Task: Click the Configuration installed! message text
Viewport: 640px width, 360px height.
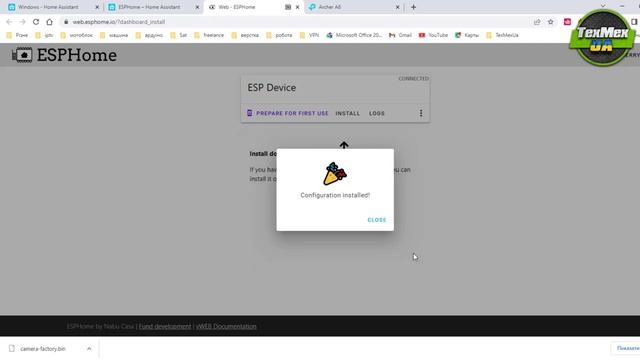Action: tap(335, 195)
